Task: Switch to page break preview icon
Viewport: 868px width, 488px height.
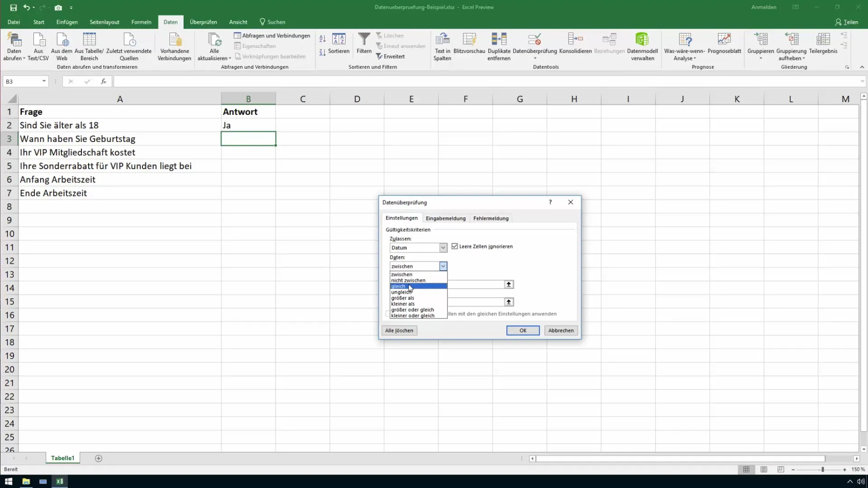Action: point(781,469)
